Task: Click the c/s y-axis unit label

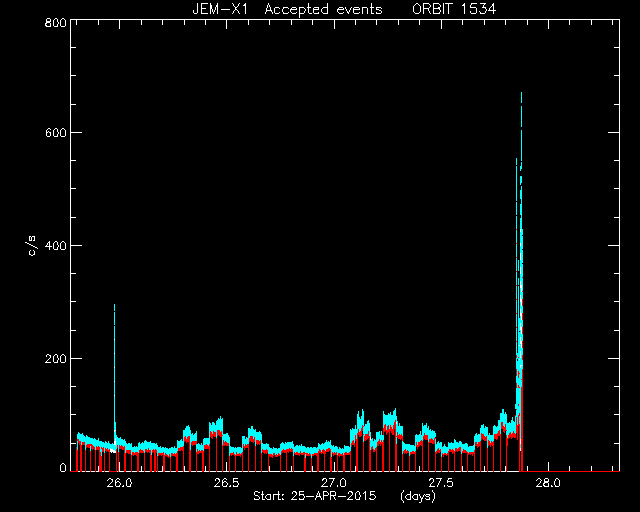Action: click(33, 245)
